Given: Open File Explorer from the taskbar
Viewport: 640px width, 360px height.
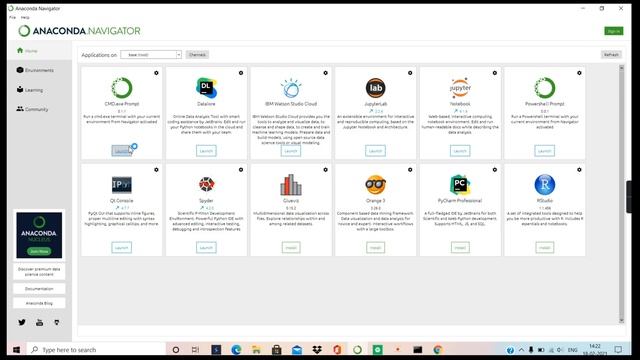Looking at the screenshot, I should tap(256, 350).
